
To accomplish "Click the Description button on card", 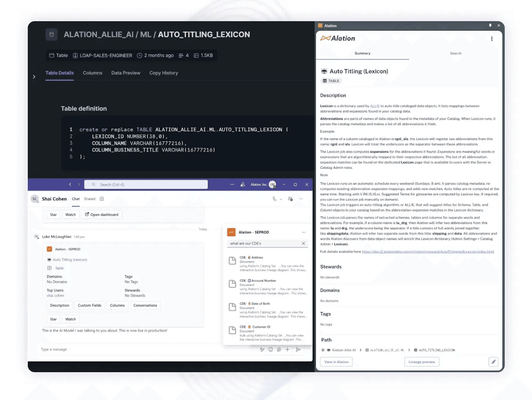I will click(x=60, y=305).
